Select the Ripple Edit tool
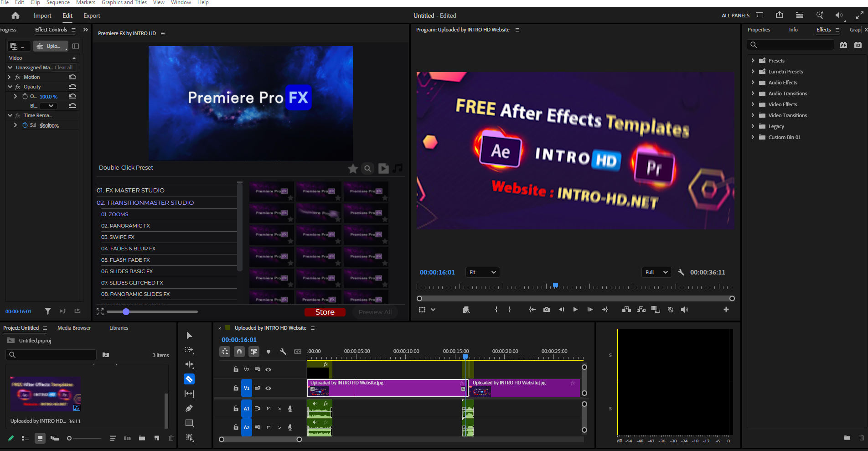868x451 pixels. [x=189, y=365]
